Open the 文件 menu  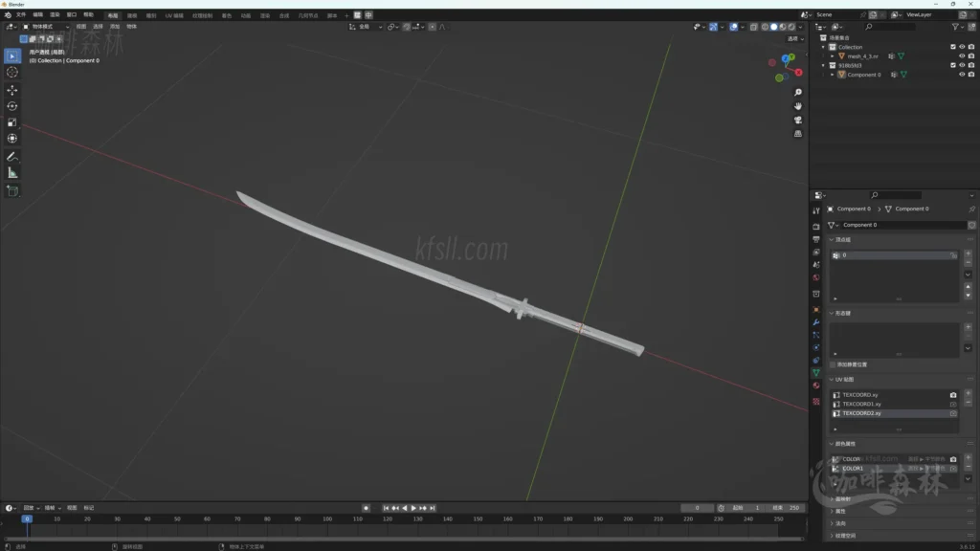click(x=21, y=15)
